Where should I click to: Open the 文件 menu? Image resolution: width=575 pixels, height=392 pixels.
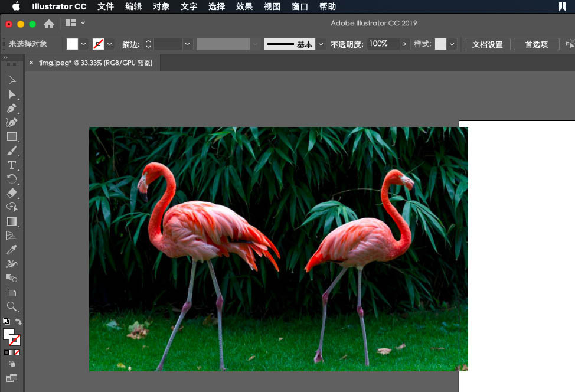106,6
